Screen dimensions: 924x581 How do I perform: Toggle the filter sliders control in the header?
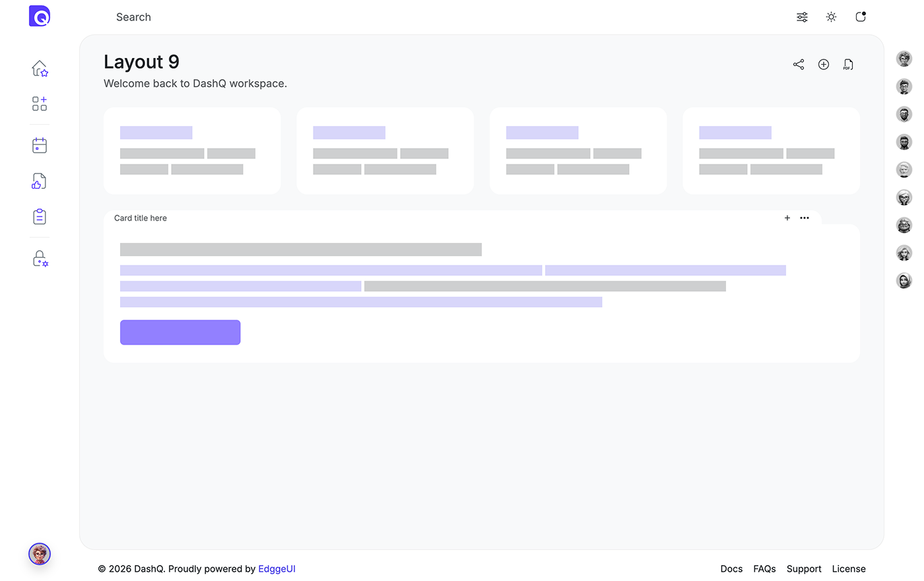[802, 17]
